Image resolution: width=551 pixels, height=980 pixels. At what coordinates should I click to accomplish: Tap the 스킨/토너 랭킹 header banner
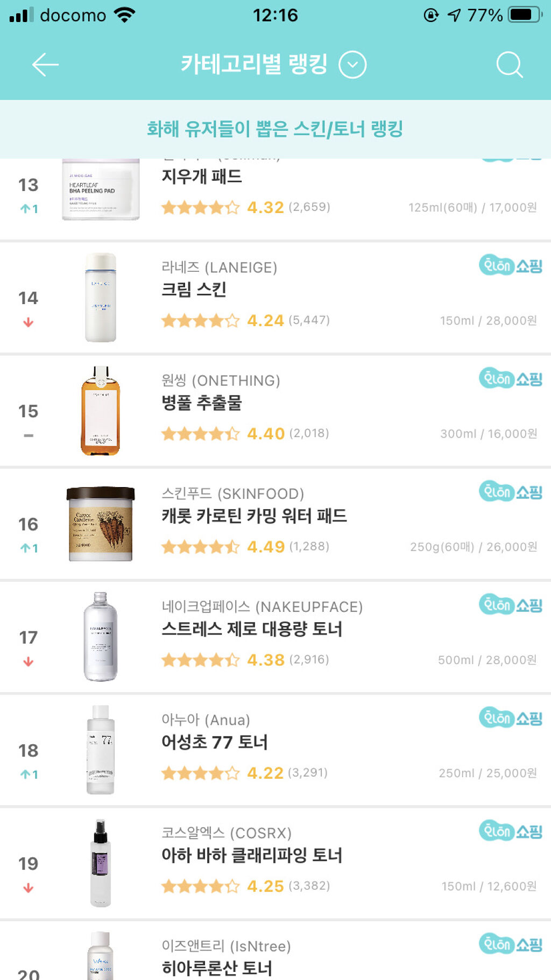[275, 129]
